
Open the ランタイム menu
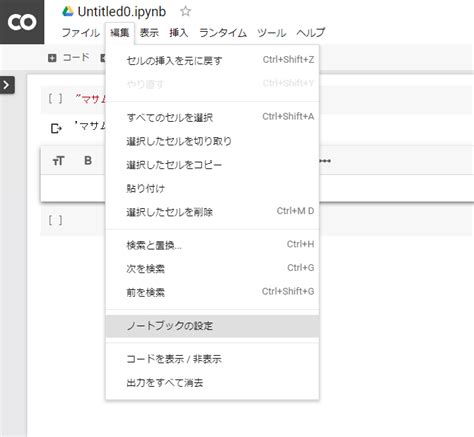point(223,33)
